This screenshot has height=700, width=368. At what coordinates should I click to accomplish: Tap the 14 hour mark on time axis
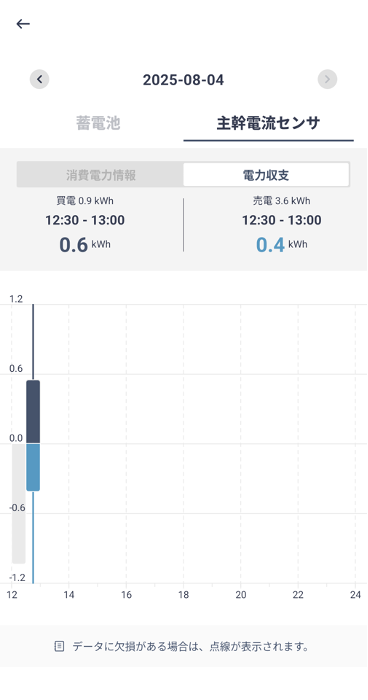pyautogui.click(x=69, y=595)
